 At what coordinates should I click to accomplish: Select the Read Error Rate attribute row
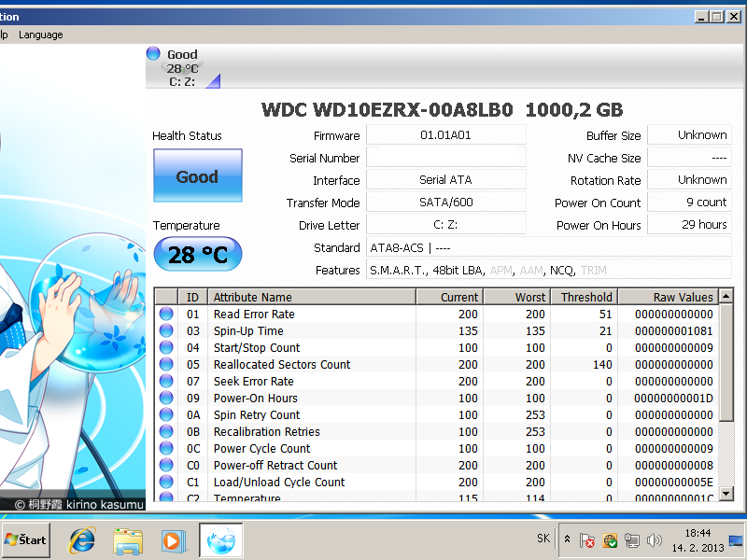[437, 314]
